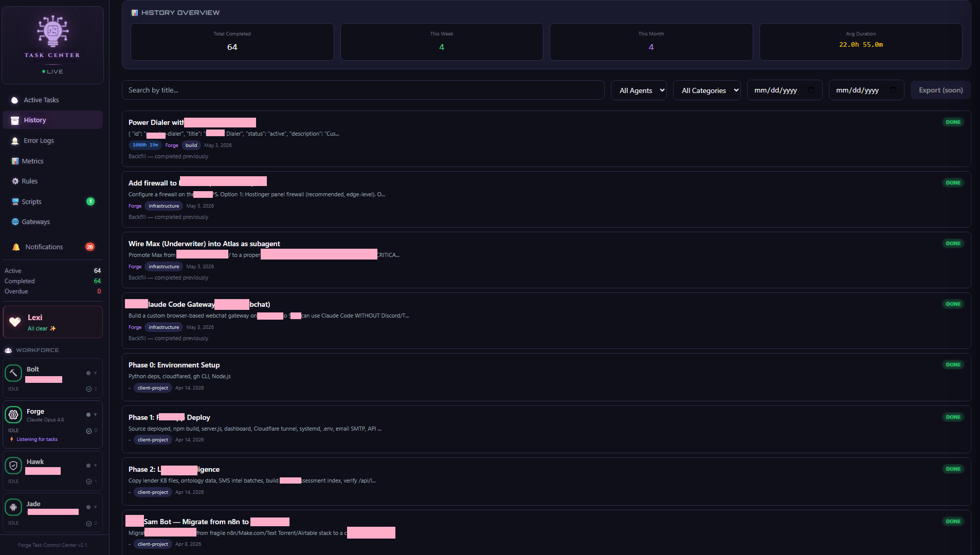Click the This Month stat card
The width and height of the screenshot is (980, 555).
point(651,42)
